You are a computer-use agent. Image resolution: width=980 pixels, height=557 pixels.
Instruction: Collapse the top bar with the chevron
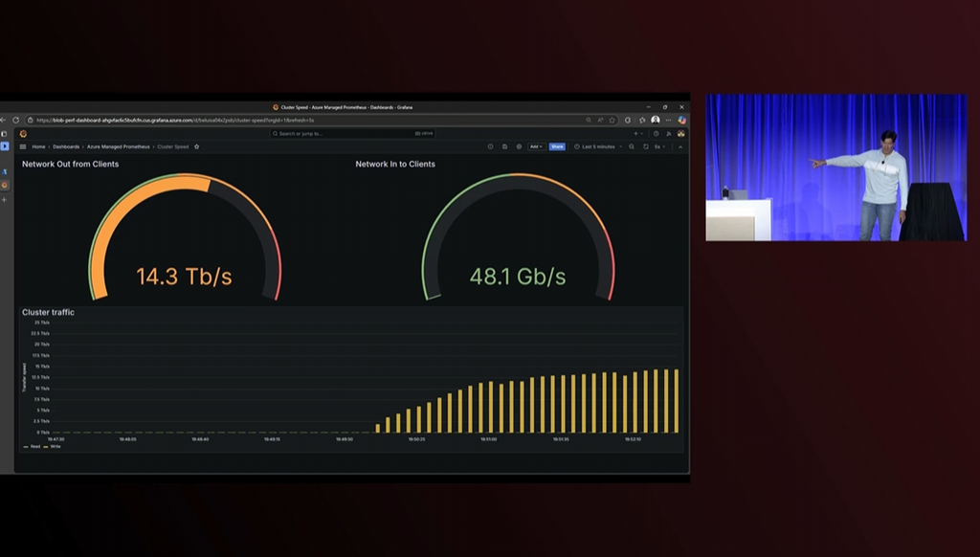coord(680,147)
